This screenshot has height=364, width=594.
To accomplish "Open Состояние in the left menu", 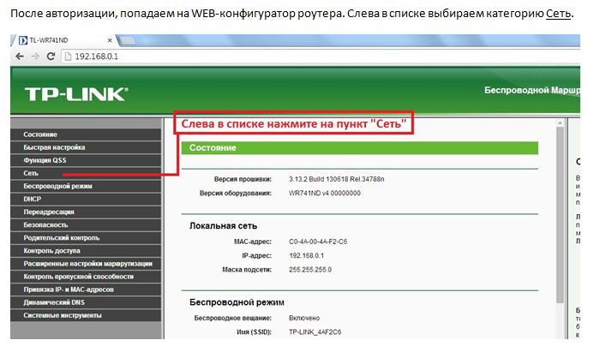I will click(x=41, y=134).
